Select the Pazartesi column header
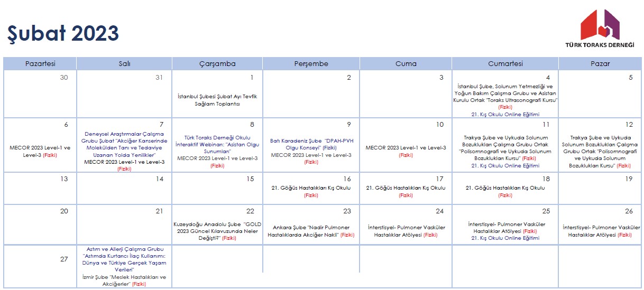Screen dimensions: 644x290 tap(40, 63)
